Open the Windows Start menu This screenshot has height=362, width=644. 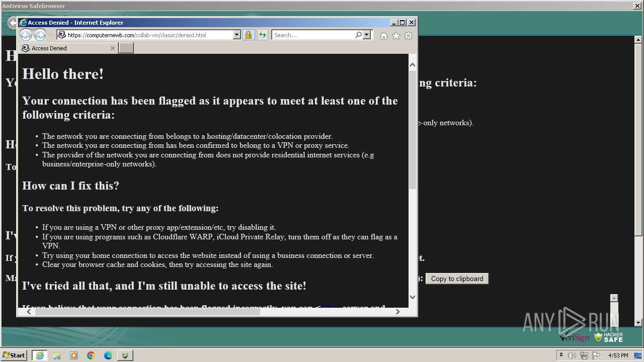[14, 355]
